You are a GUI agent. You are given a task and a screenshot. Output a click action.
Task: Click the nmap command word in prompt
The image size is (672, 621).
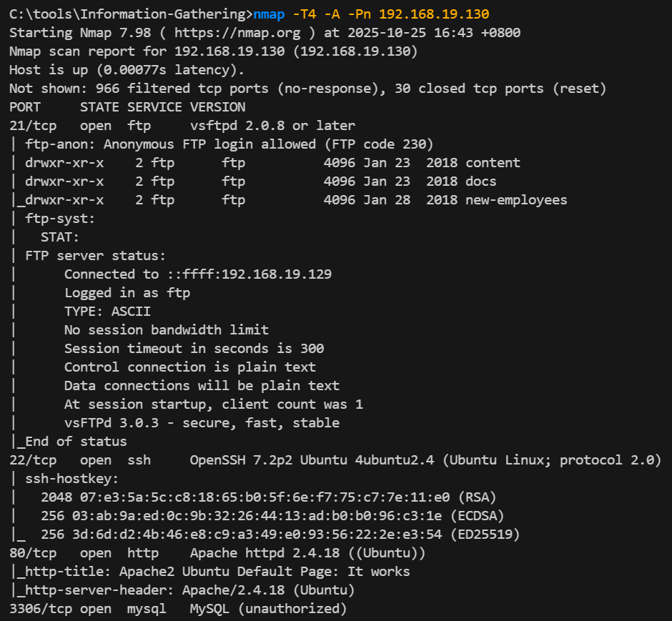tap(269, 14)
